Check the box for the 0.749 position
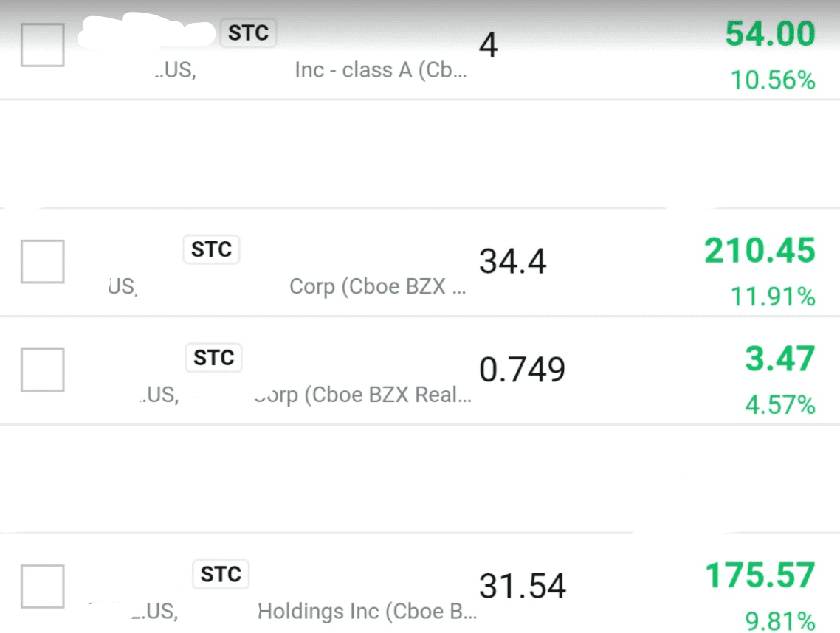Viewport: 840px width, 633px height. tap(42, 370)
